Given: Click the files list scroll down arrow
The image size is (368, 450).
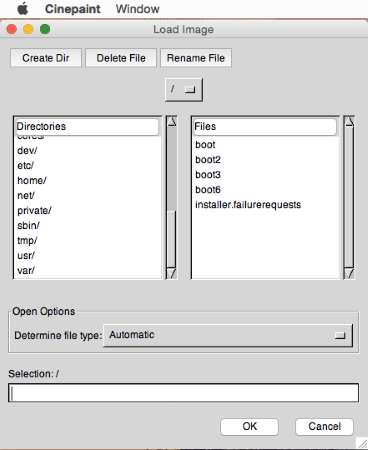Looking at the screenshot, I should [x=349, y=273].
